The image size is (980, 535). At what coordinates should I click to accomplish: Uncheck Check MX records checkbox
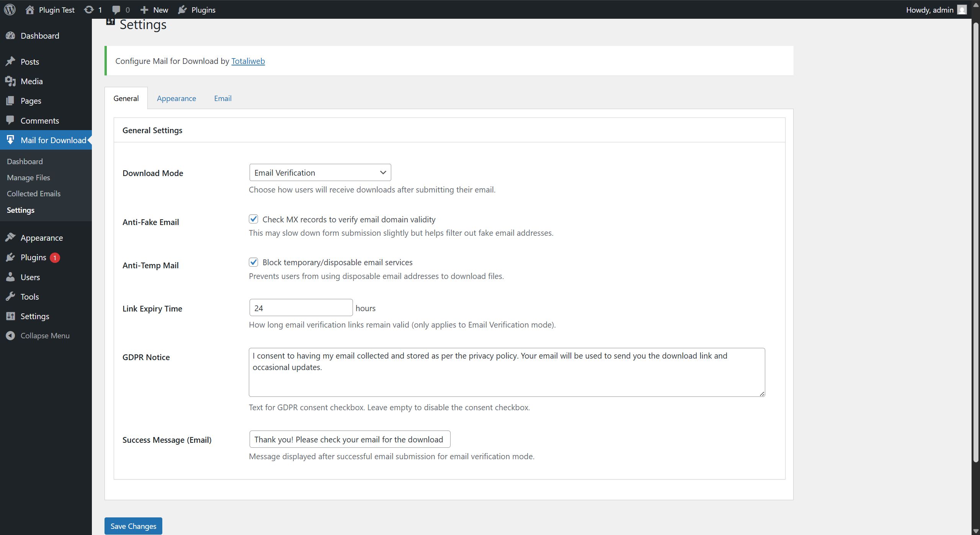coord(253,219)
